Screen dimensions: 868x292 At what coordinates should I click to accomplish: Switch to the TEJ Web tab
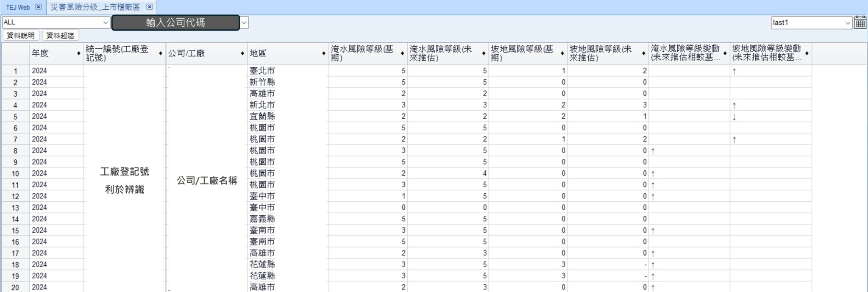(18, 7)
